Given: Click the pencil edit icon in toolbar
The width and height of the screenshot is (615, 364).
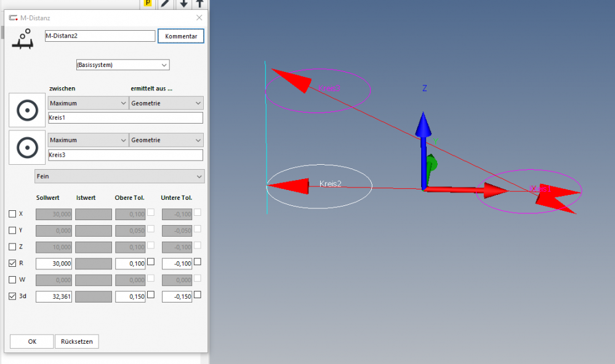Looking at the screenshot, I should tap(166, 4).
